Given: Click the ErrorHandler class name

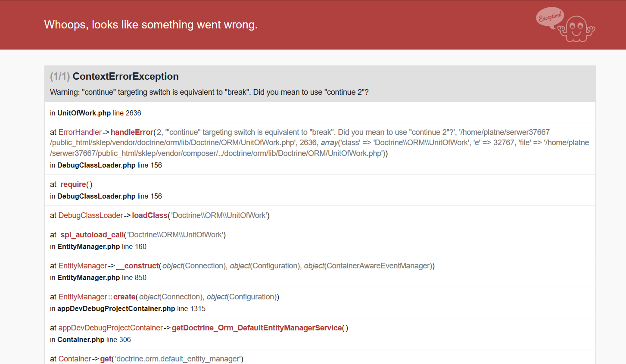Looking at the screenshot, I should coord(80,132).
